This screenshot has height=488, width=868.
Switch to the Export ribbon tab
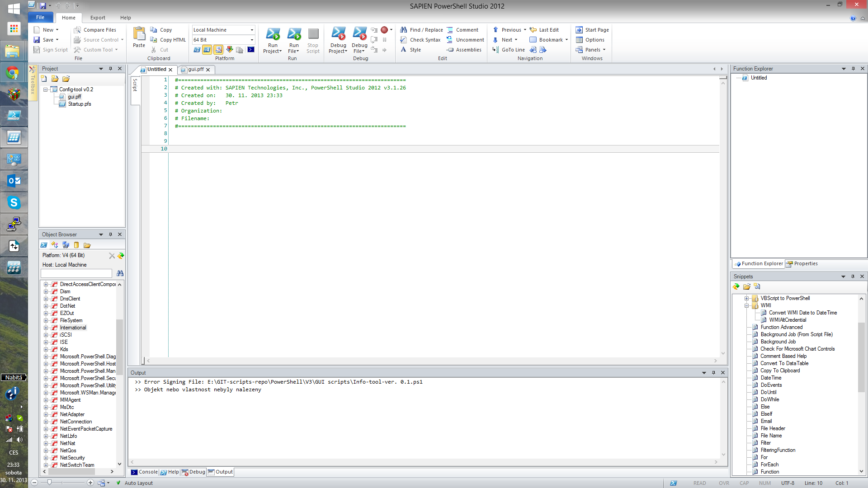coord(98,18)
